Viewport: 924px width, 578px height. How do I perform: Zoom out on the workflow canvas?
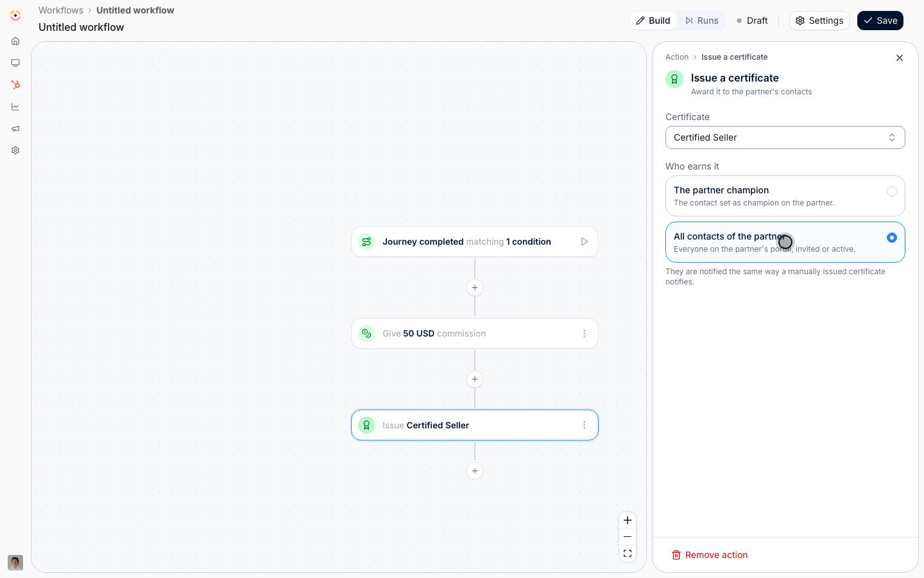[628, 537]
